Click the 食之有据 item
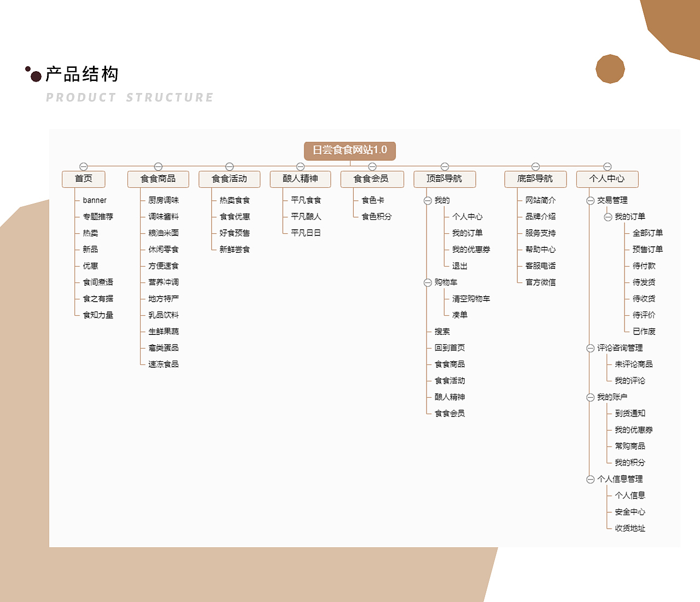 tap(98, 299)
